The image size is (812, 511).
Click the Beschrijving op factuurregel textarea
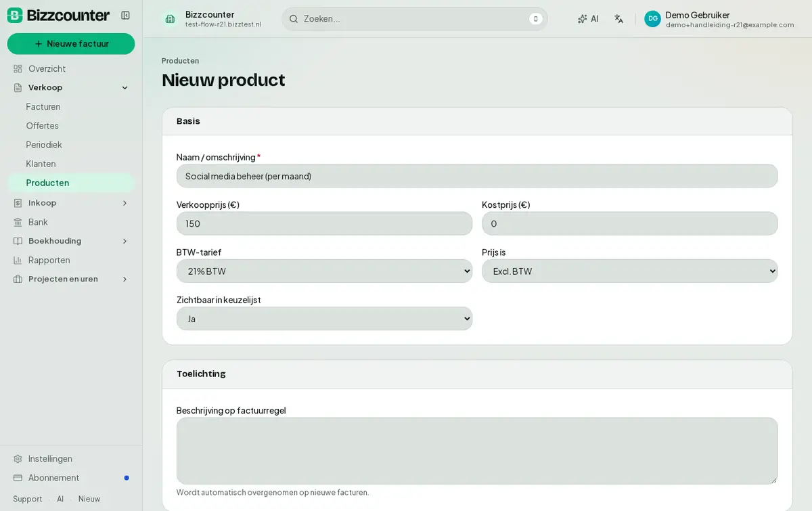click(x=477, y=451)
